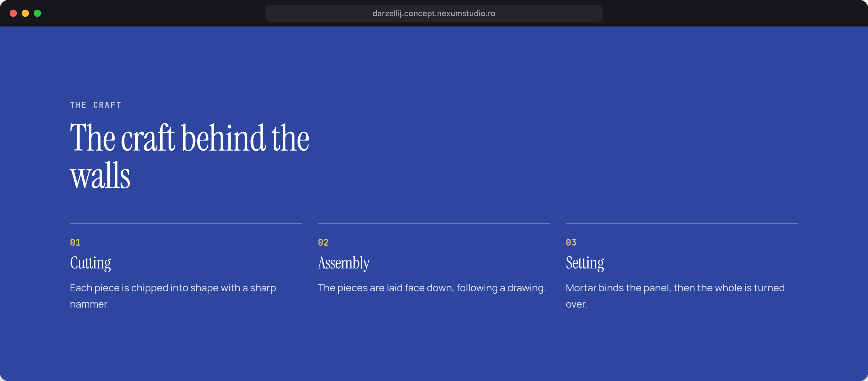
Task: Click the laid face down description
Action: (x=432, y=288)
